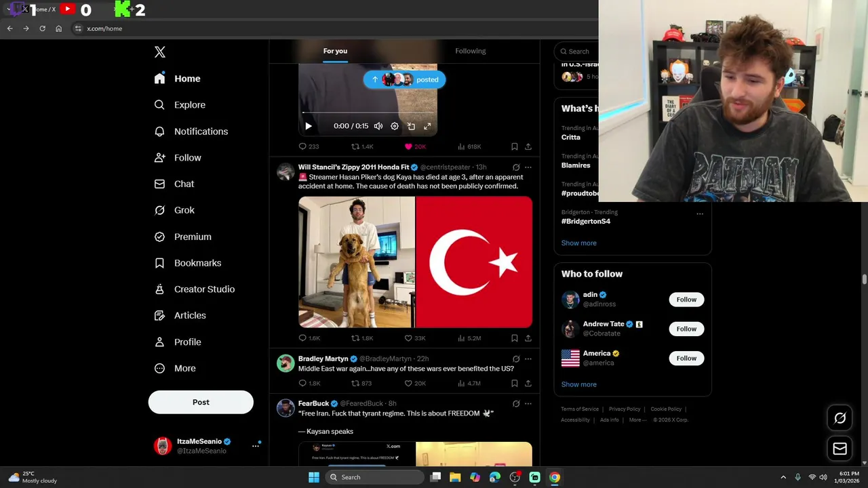The image size is (868, 488).
Task: Switch to the Following tab
Action: pos(471,51)
